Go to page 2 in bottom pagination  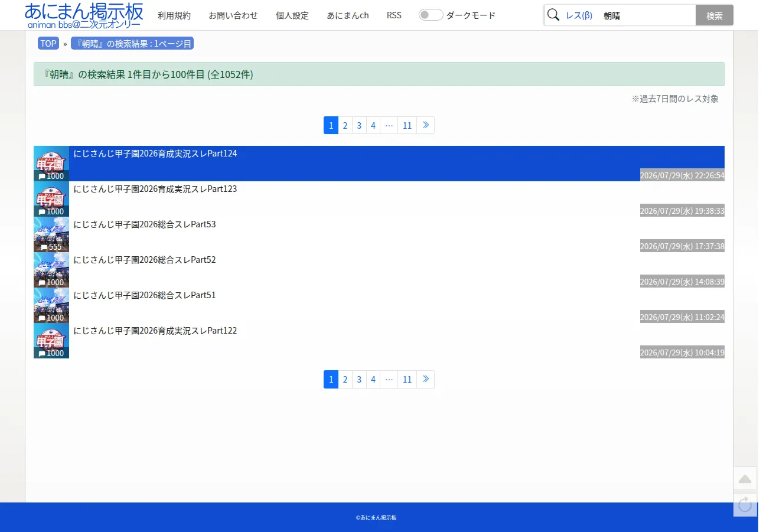[345, 379]
